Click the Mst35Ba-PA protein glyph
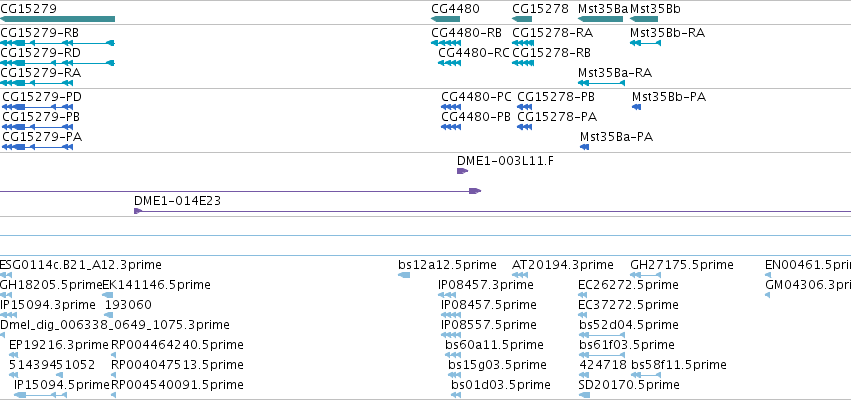 coord(585,147)
